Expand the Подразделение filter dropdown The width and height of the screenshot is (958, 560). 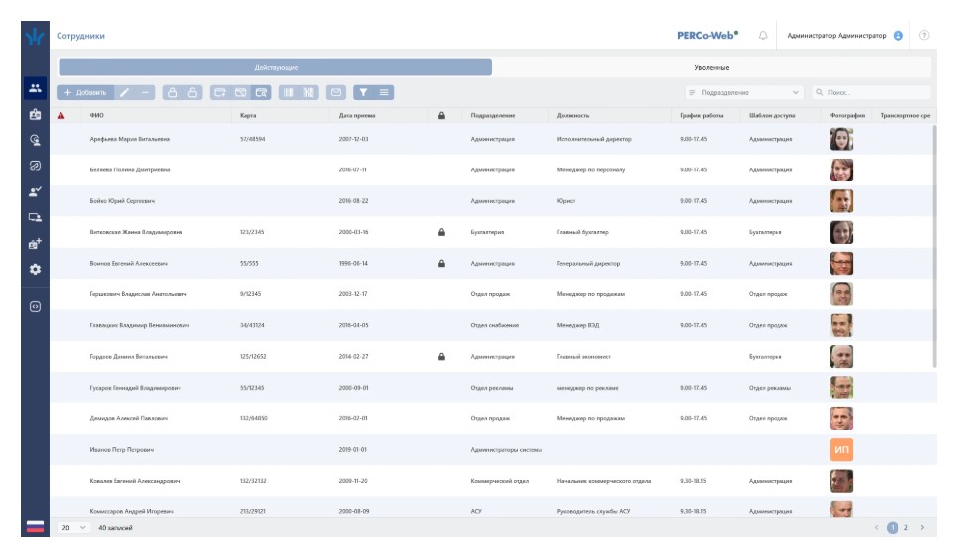coord(744,92)
